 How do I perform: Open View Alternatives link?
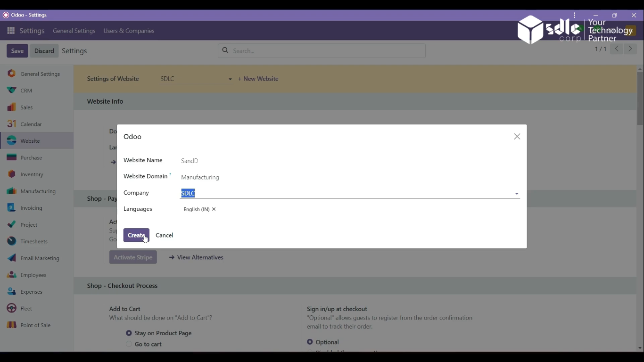196,257
